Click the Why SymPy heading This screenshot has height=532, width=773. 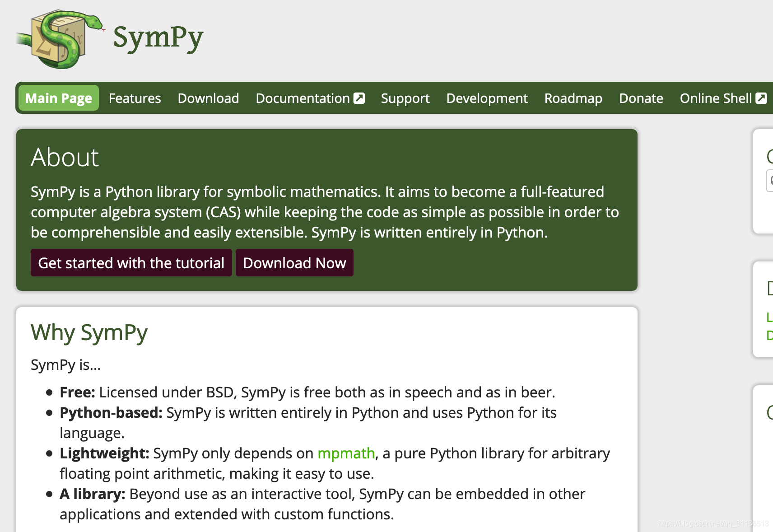(89, 333)
